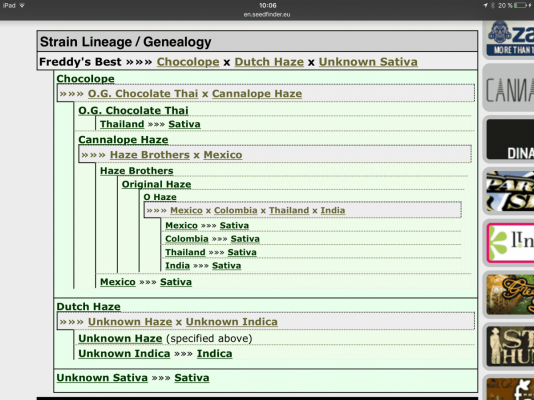Select the Haze Brothers tree node

click(x=137, y=171)
